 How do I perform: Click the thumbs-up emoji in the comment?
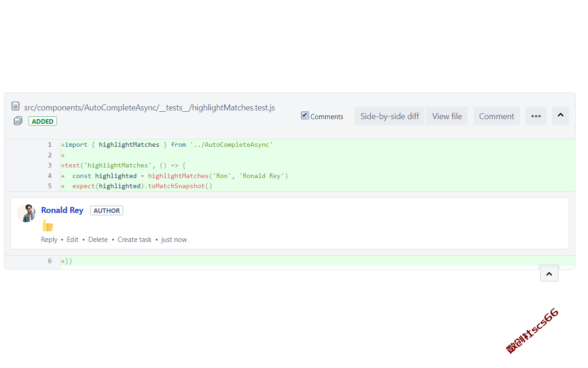click(x=48, y=225)
